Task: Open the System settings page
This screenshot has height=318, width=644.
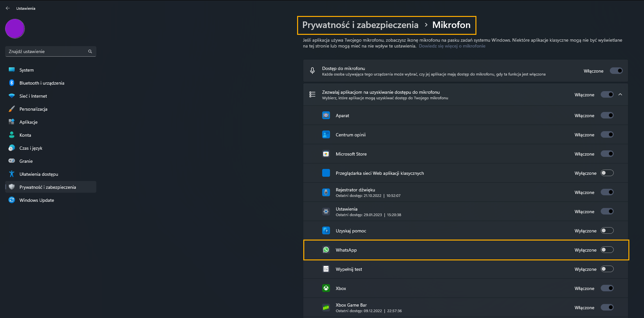Action: (51, 70)
